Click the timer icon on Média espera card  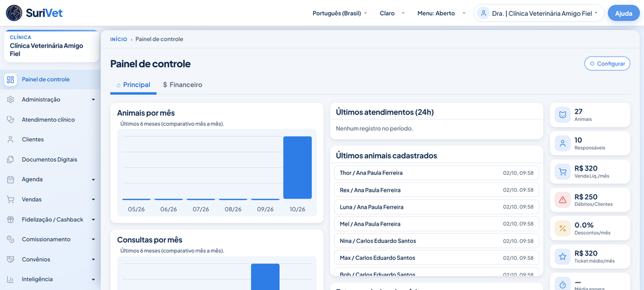point(563,284)
